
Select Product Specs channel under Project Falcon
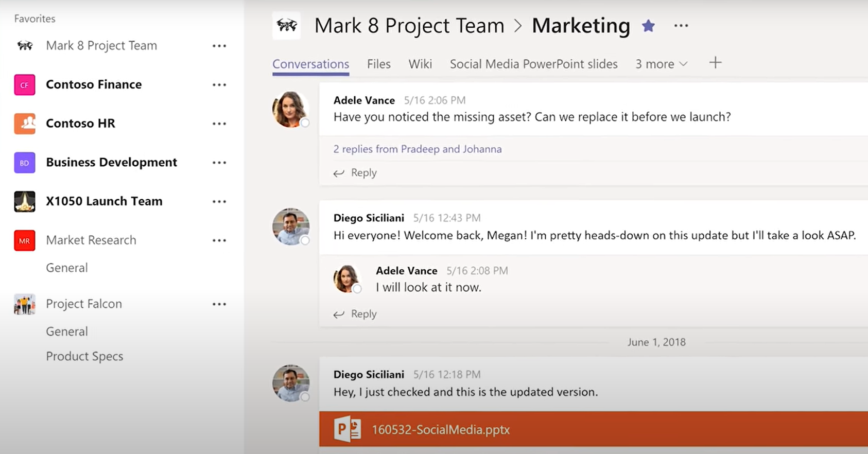point(84,356)
